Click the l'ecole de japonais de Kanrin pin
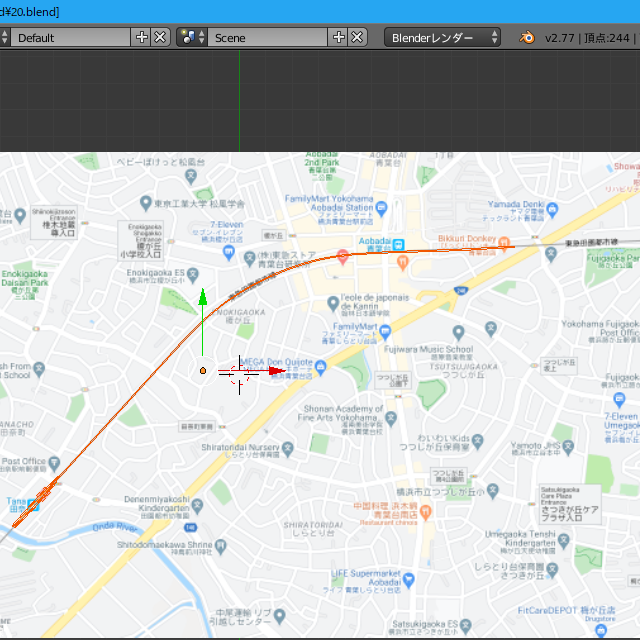This screenshot has width=640, height=640. (333, 303)
